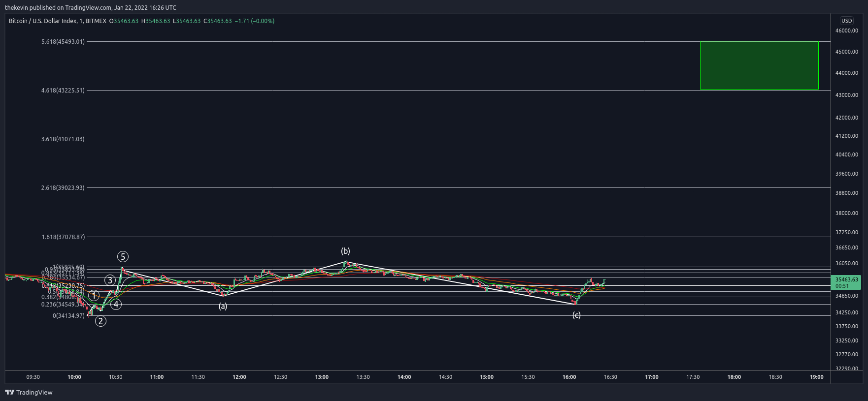
Task: Click the 16:00 time axis label
Action: point(569,377)
